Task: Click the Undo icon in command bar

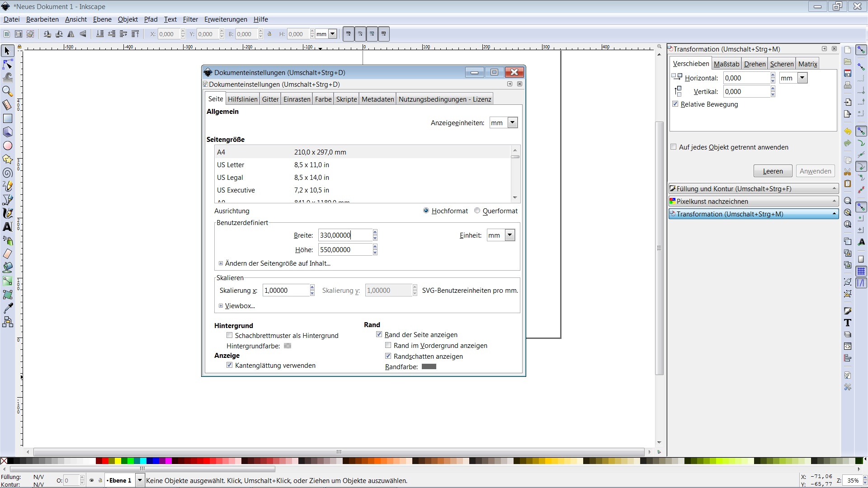Action: coord(848,131)
